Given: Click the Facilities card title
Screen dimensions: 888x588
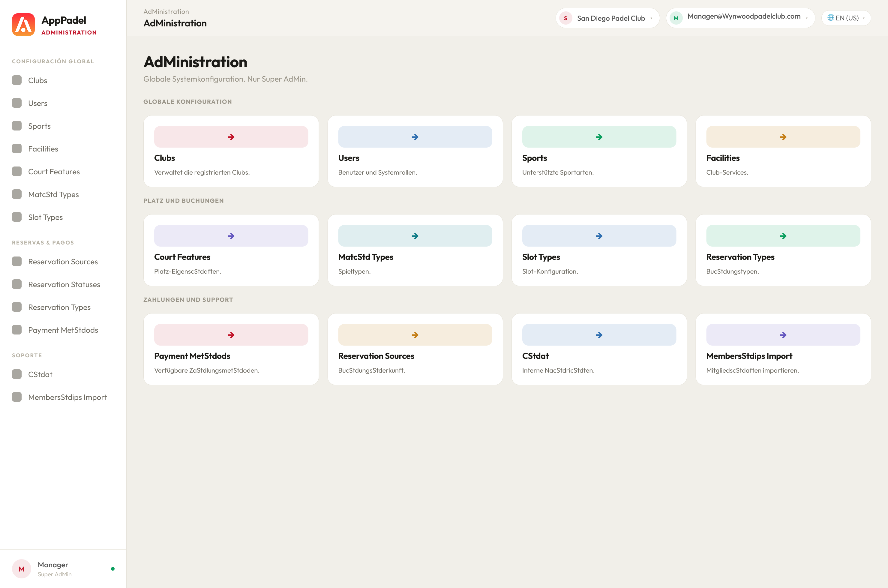Looking at the screenshot, I should coord(723,158).
